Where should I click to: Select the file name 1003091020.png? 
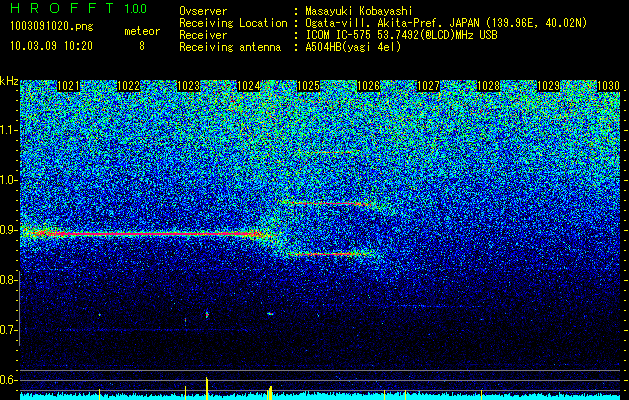51,27
